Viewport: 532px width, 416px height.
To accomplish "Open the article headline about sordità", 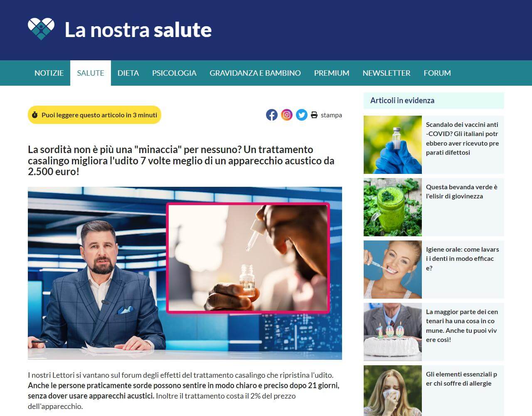I will point(181,161).
